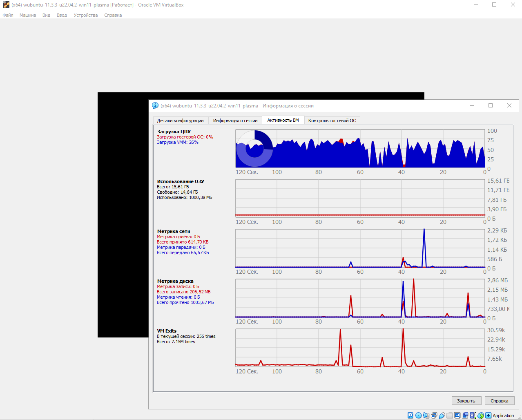Switch to the Детали конфигурации tab

click(180, 121)
